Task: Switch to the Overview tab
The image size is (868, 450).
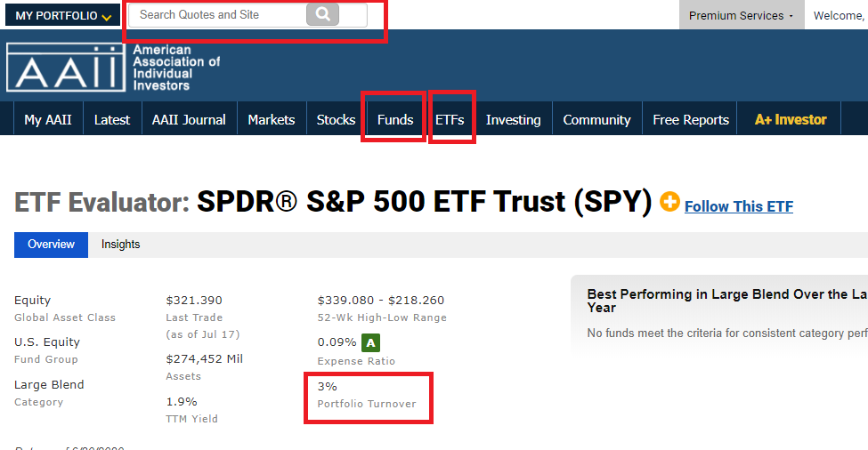Action: (51, 245)
